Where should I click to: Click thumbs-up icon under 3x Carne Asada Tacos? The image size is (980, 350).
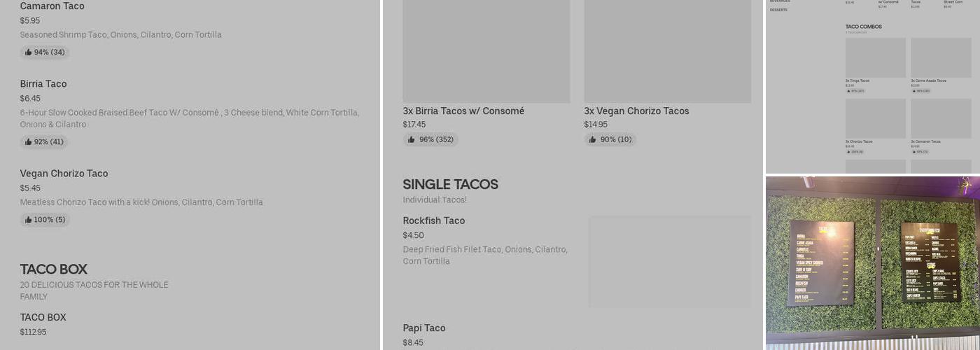coord(913,91)
